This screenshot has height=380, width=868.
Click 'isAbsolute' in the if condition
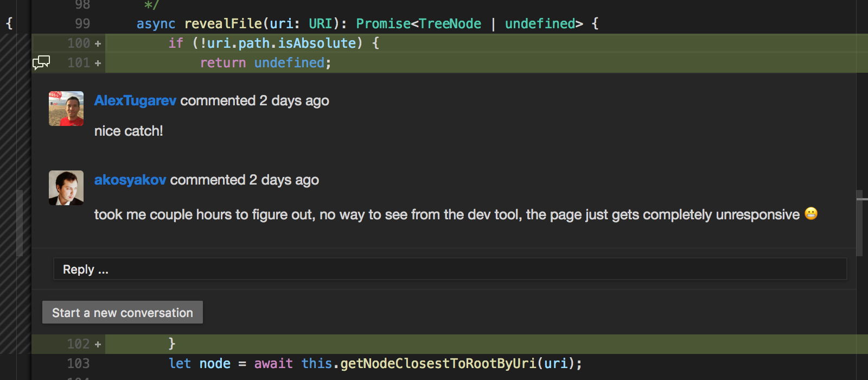coord(317,43)
